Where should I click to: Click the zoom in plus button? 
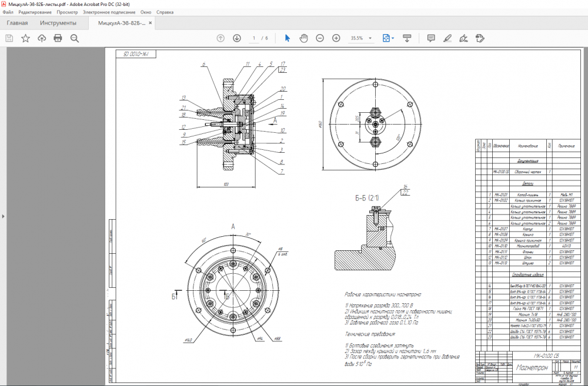[x=336, y=38]
